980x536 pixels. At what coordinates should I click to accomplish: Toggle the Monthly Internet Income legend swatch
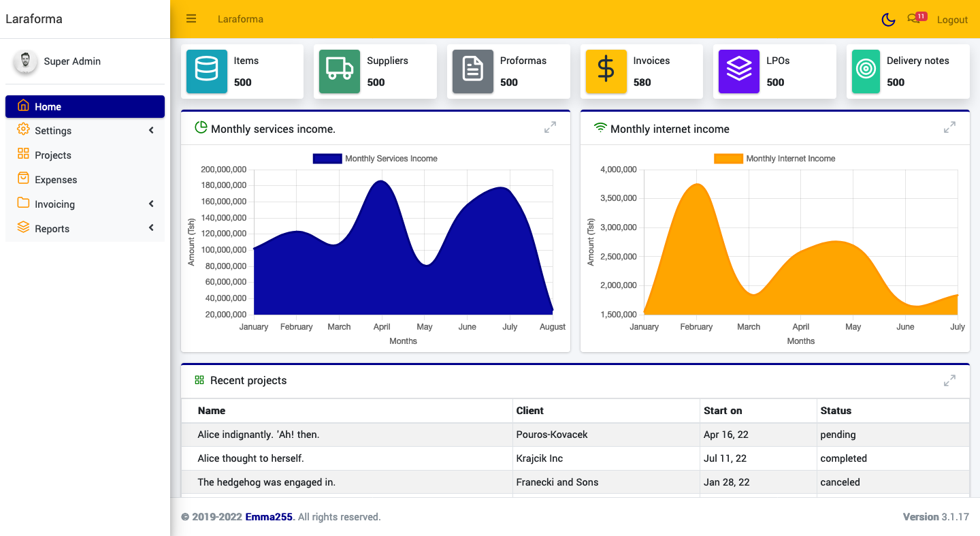tap(728, 159)
